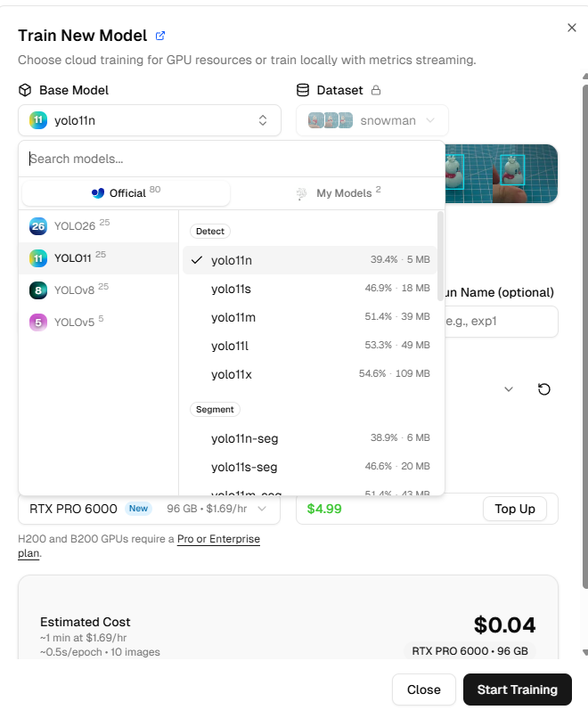This screenshot has width=588, height=710.
Task: Click the Segment category label
Action: 215,409
